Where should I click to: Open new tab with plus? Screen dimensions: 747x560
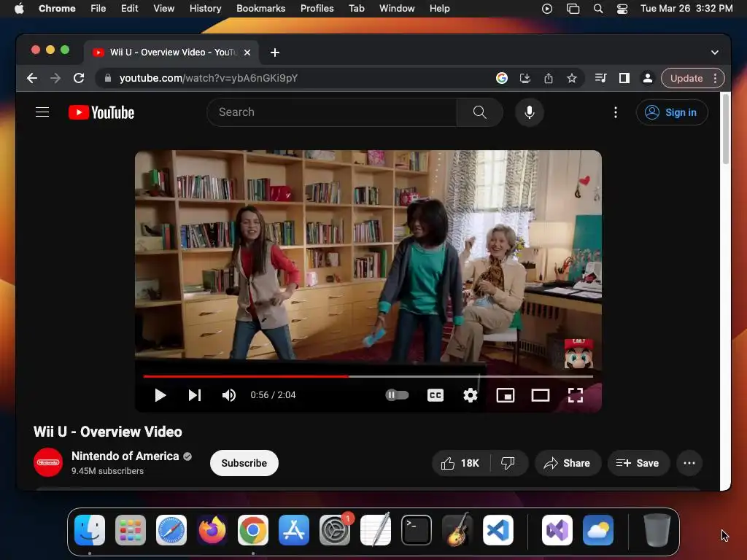click(275, 52)
